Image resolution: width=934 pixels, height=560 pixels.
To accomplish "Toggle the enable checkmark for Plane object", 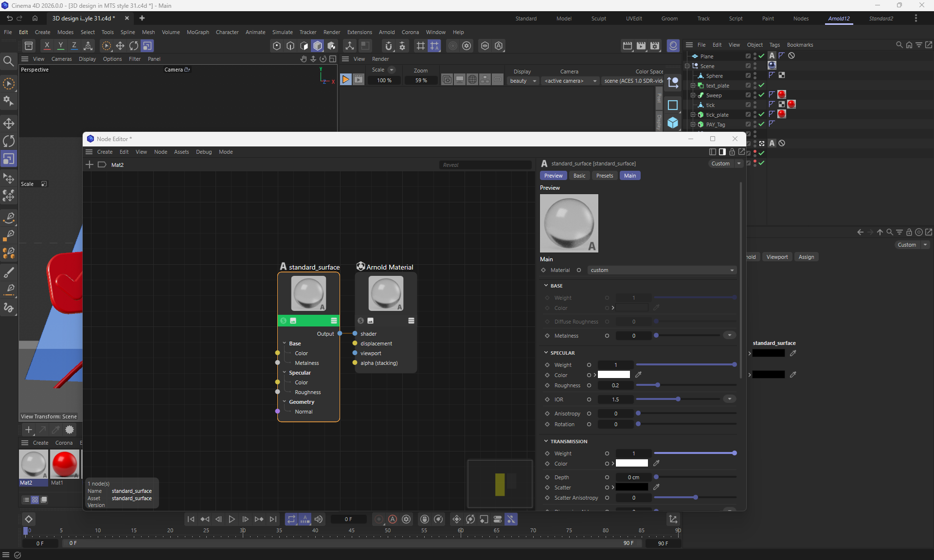I will tap(762, 56).
